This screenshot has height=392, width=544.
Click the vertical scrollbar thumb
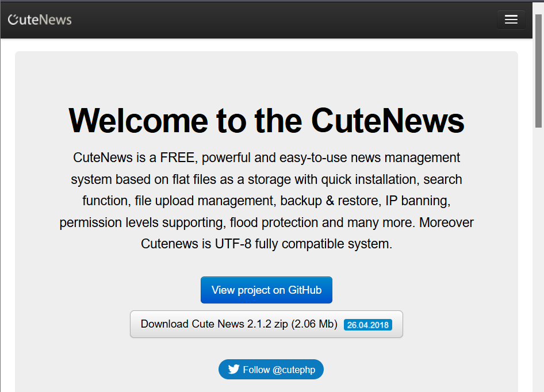[539, 71]
